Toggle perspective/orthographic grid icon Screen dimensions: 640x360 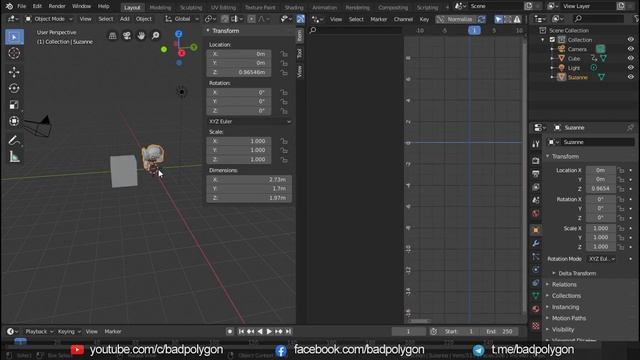113,36
